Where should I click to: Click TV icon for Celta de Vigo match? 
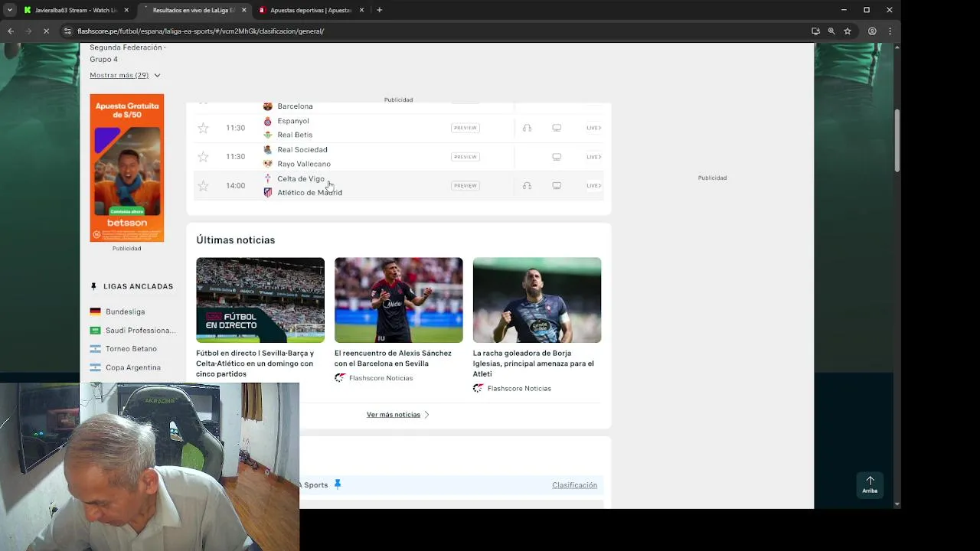click(557, 186)
